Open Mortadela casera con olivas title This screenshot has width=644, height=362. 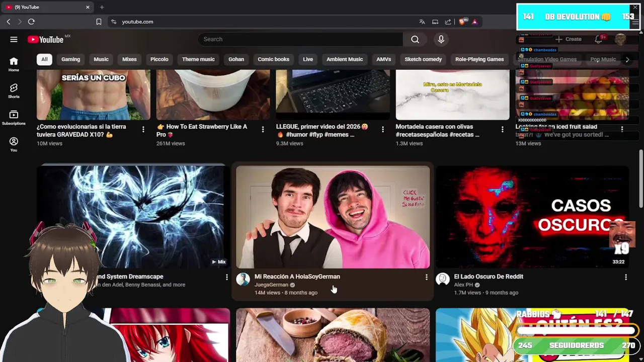[437, 131]
